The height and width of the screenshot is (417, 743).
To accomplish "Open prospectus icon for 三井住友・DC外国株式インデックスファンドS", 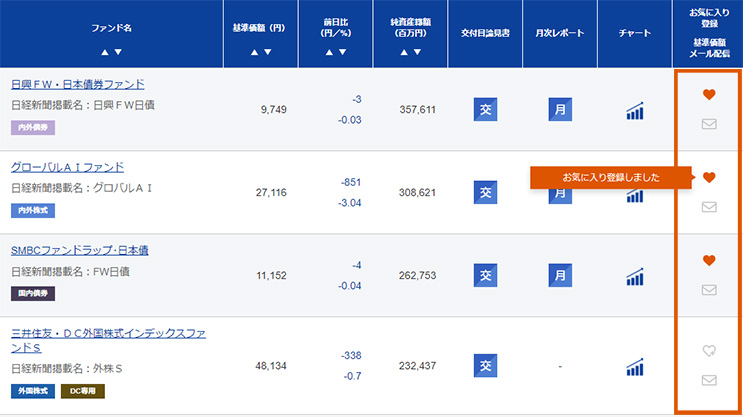I will click(x=485, y=366).
